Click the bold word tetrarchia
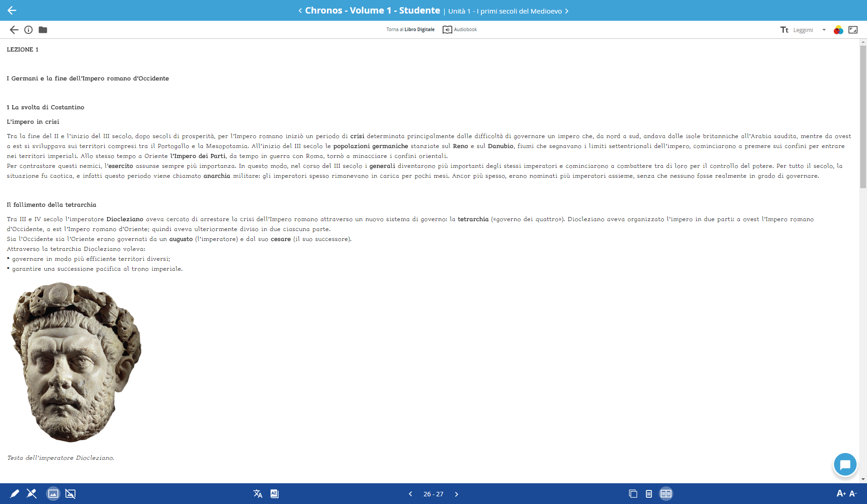 tap(473, 219)
